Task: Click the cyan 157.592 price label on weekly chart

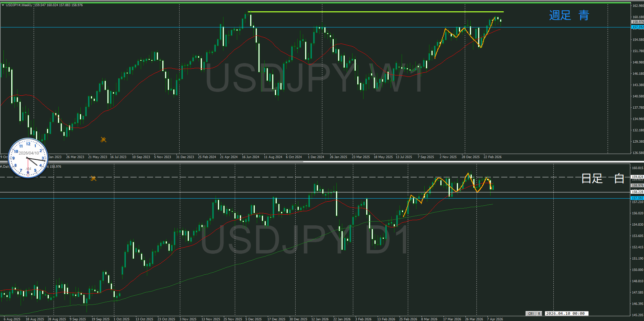Action: point(637,27)
